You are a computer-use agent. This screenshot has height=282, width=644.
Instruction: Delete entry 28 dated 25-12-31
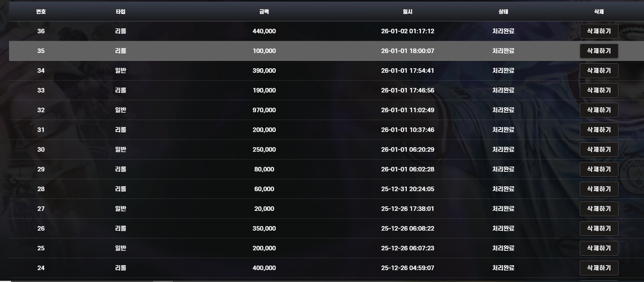599,189
